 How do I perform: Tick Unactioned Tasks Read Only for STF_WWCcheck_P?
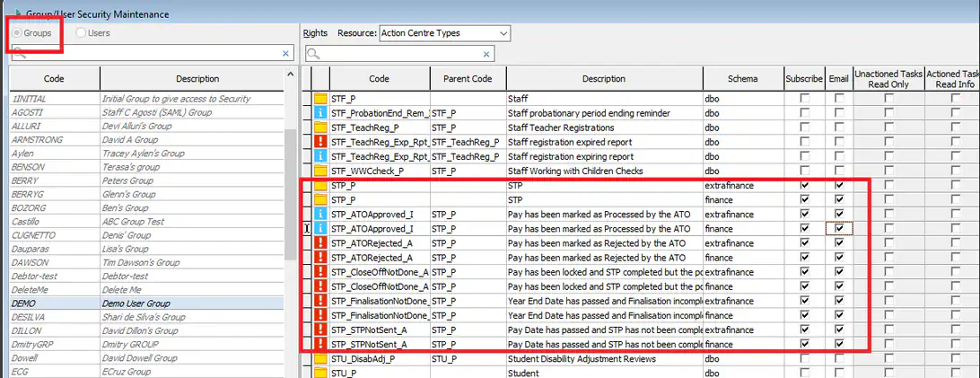click(x=888, y=171)
